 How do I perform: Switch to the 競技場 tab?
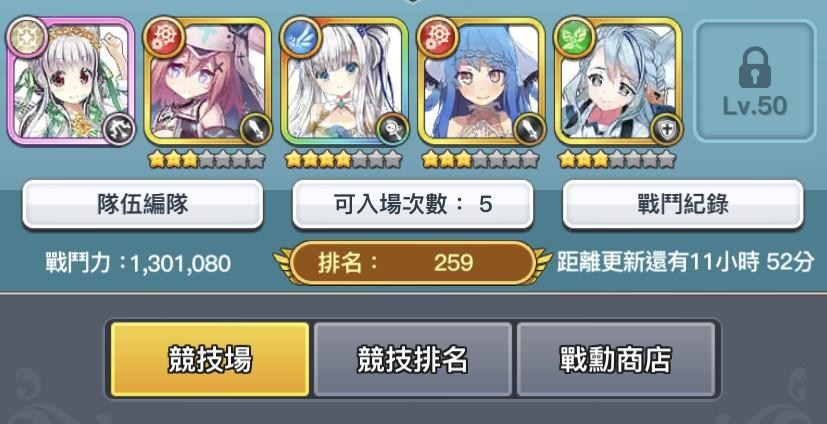210,359
